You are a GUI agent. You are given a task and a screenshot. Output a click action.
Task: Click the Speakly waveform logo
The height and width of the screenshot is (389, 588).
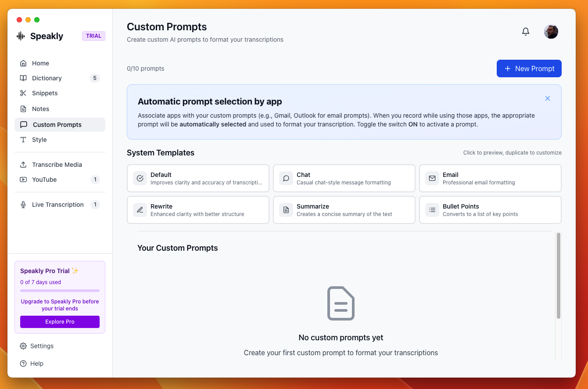pyautogui.click(x=21, y=36)
